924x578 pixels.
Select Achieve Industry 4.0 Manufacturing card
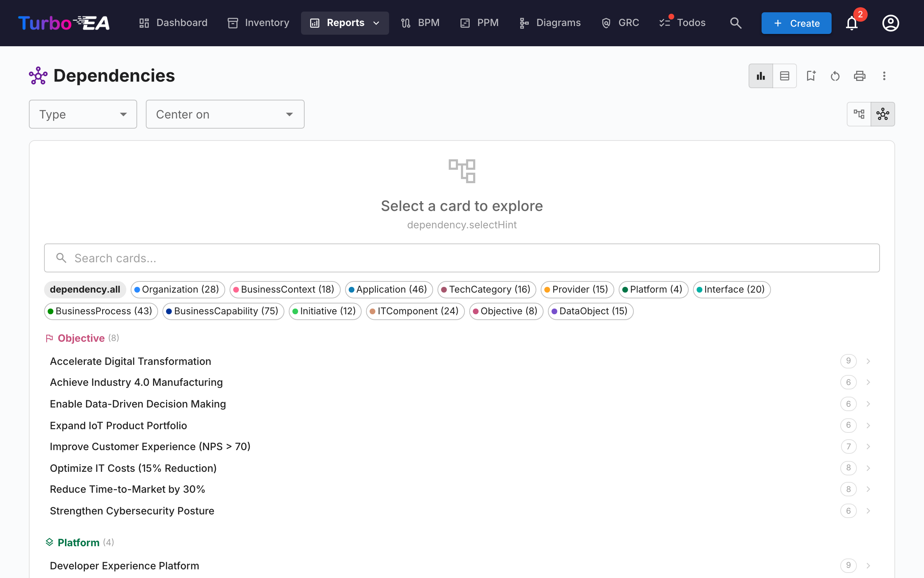pos(462,382)
